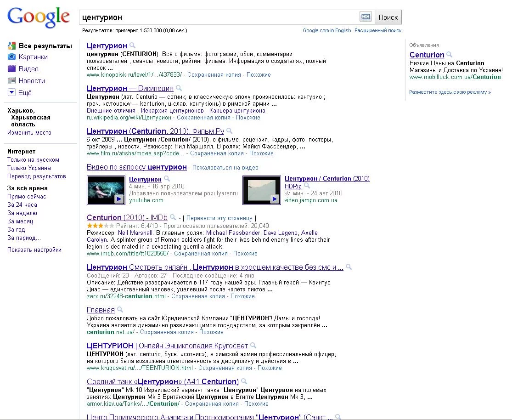Screen dimensions: 512x420
Task: Select Все результаты category
Action: (45, 46)
